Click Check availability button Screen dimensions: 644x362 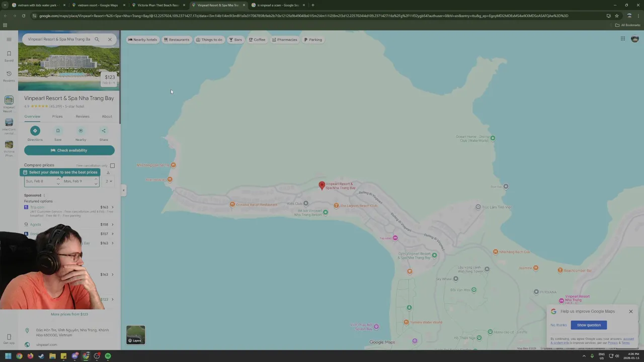pos(69,150)
